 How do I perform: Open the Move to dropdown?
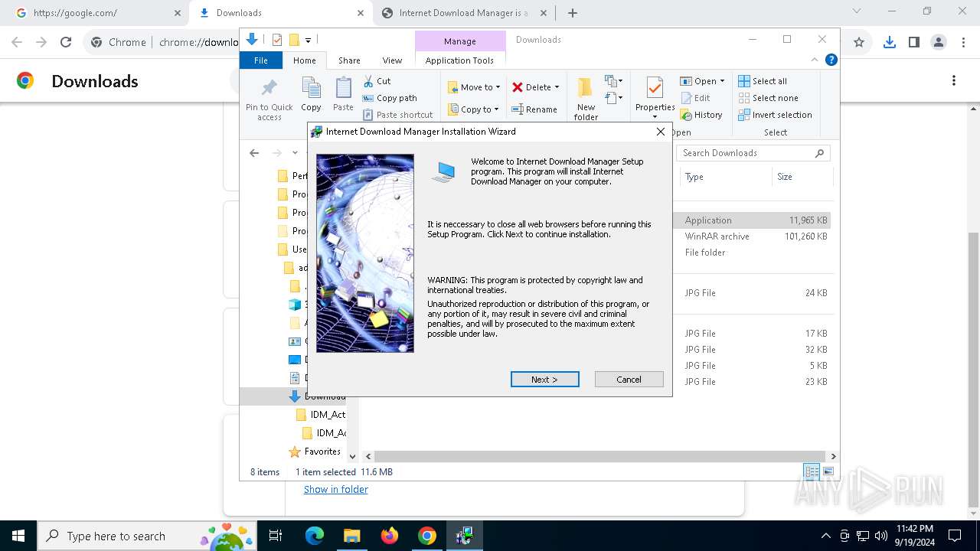tap(474, 87)
